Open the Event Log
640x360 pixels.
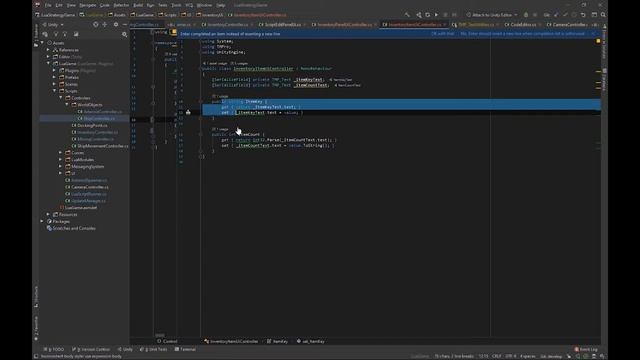coord(587,349)
